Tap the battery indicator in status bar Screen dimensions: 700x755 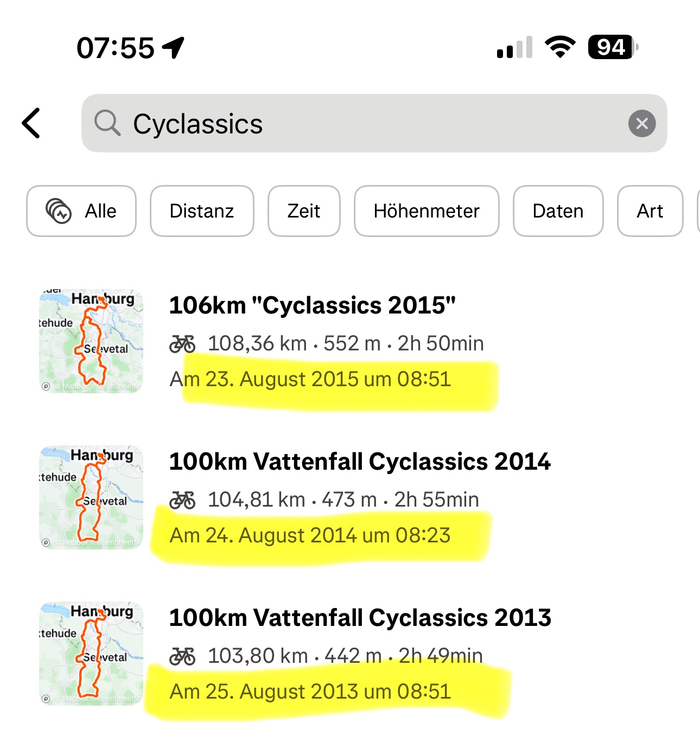pyautogui.click(x=612, y=47)
